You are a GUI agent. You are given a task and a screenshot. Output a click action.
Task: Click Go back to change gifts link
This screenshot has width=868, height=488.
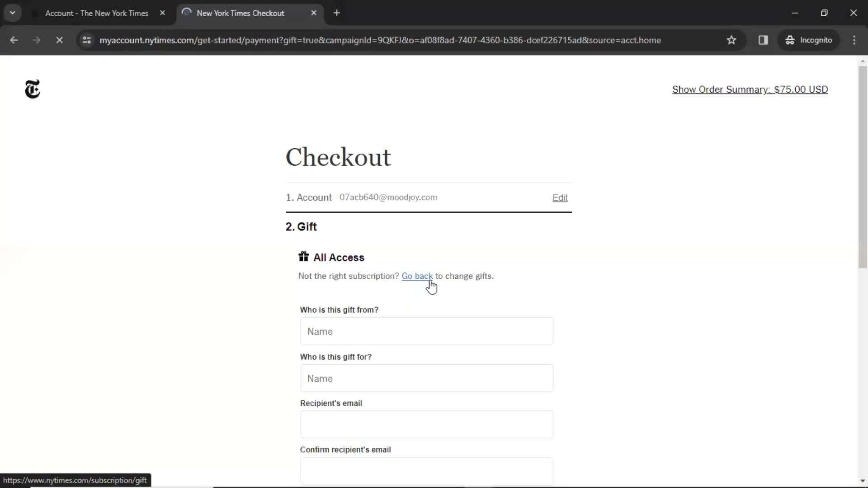pyautogui.click(x=417, y=276)
